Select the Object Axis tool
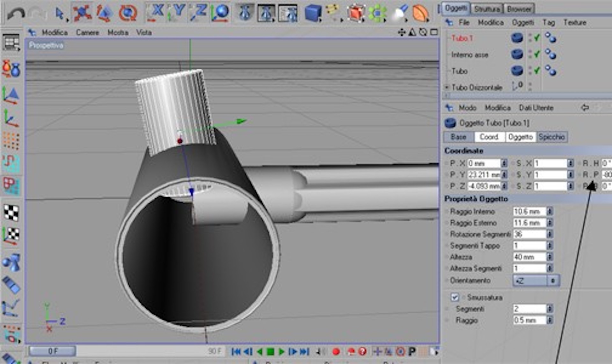 [11, 118]
